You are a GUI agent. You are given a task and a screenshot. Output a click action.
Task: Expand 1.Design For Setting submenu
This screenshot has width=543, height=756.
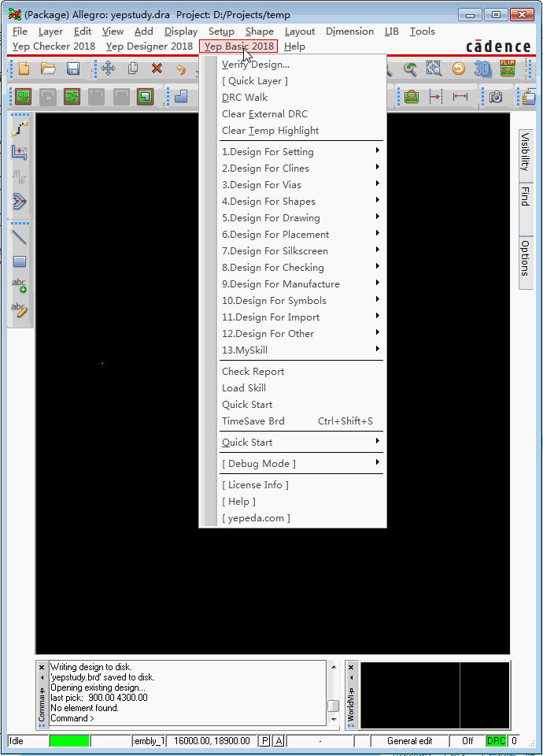tap(301, 152)
